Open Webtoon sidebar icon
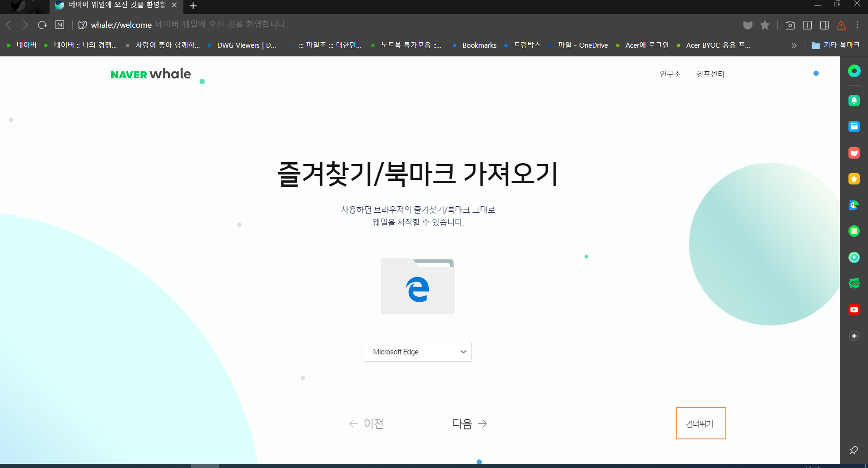Screen dimensions: 868x468 click(854, 284)
